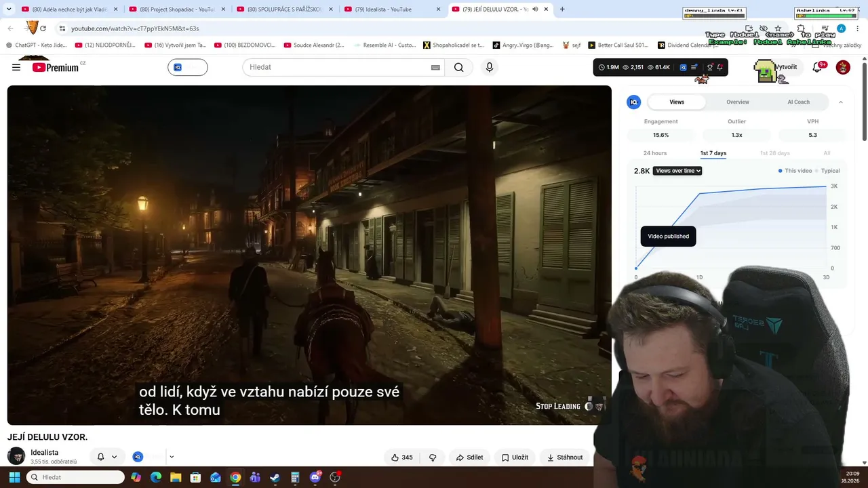Screen dimensions: 868x488
Task: Click the Windows taskbar Hledat search box
Action: tap(76, 477)
